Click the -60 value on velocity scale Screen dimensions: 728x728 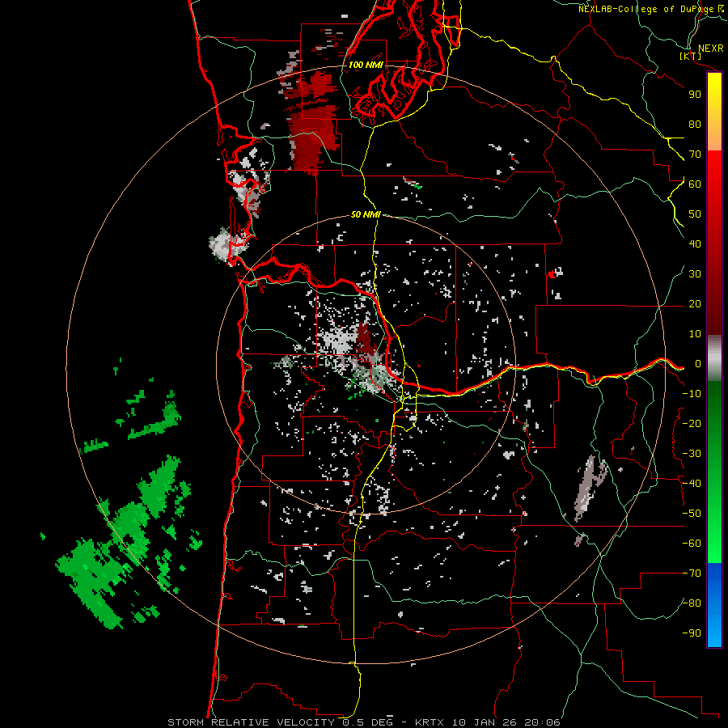(692, 544)
